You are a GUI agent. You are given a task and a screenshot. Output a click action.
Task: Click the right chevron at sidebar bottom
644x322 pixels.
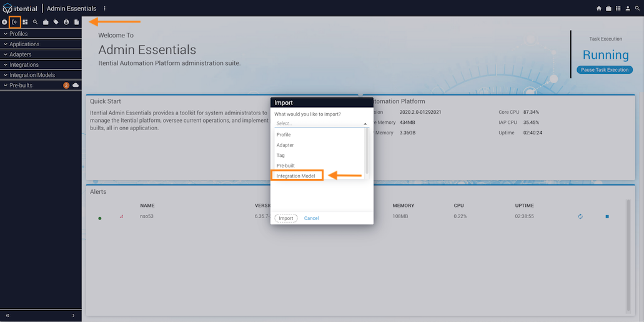tap(74, 315)
